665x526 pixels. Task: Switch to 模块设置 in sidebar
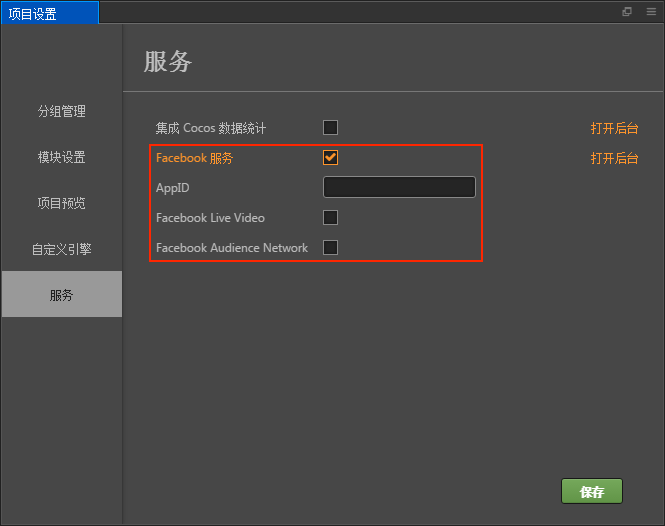[x=62, y=157]
